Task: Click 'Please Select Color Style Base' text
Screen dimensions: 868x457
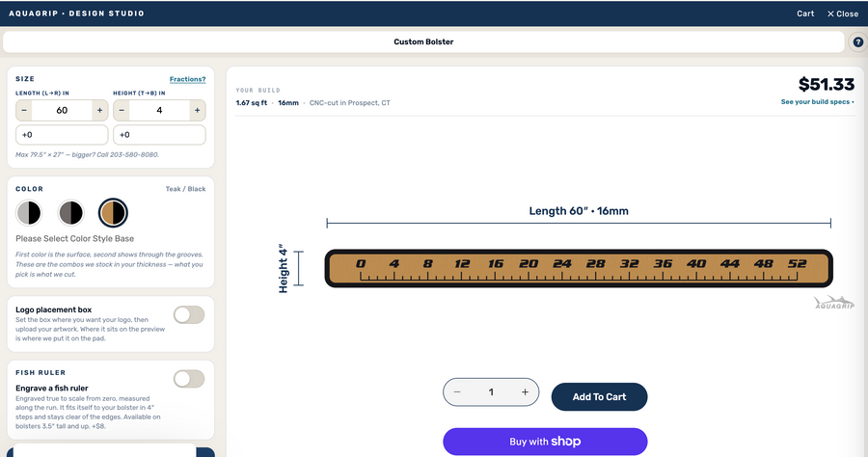Action: click(74, 238)
